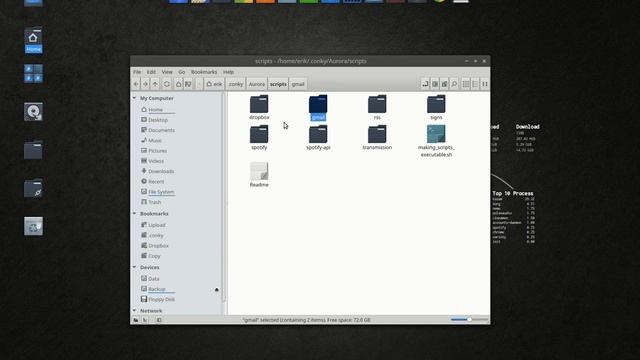Screen dimensions: 640x360
Task: Select making_scripts_executable.sh script file
Action: [436, 134]
